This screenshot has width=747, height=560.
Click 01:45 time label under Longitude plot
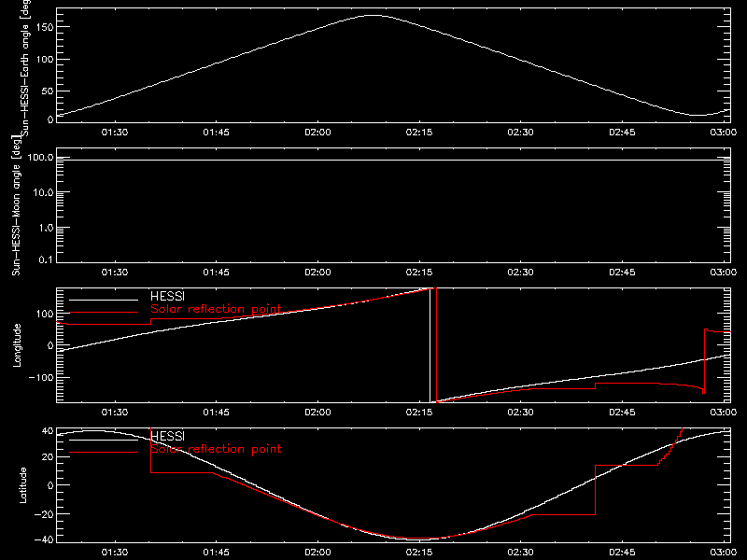click(217, 413)
